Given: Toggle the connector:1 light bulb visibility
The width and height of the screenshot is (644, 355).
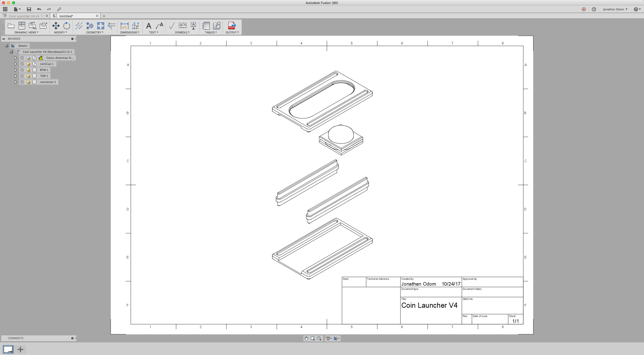Looking at the screenshot, I should [x=28, y=82].
